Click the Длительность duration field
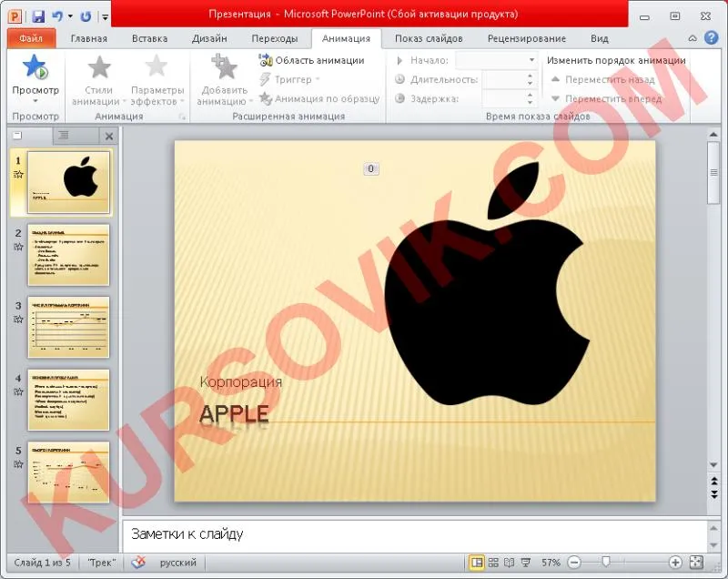The width and height of the screenshot is (728, 579). [504, 79]
